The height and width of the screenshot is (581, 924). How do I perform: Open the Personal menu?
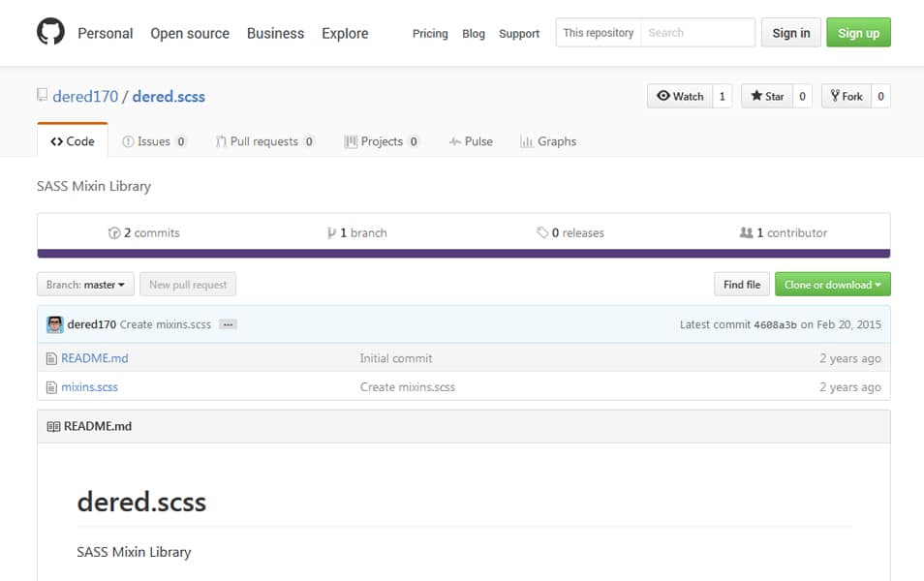click(x=106, y=34)
